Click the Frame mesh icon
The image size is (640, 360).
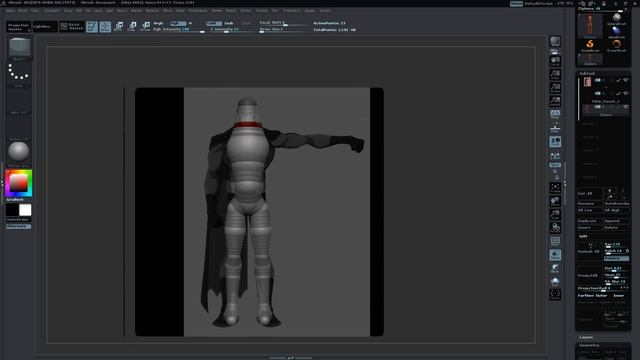tap(555, 188)
